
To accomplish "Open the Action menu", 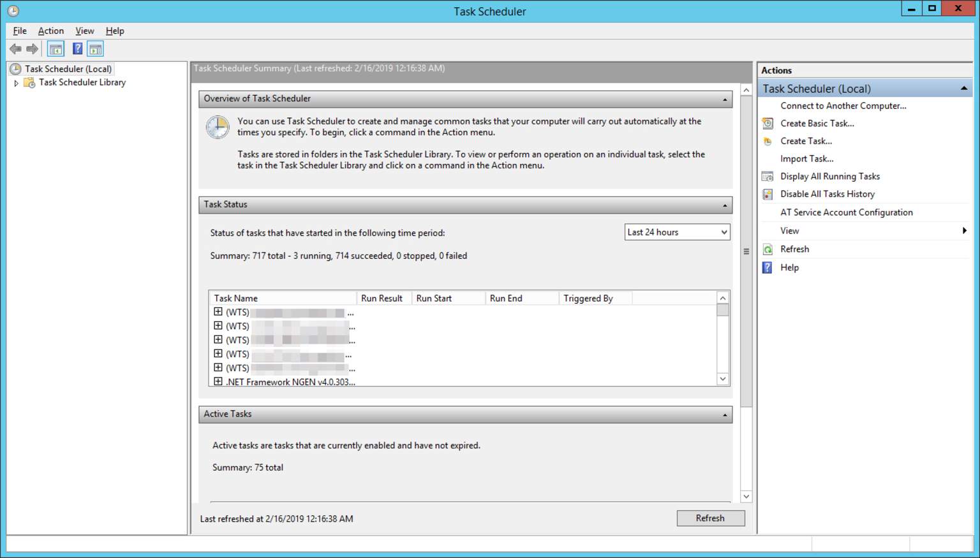I will [x=50, y=30].
